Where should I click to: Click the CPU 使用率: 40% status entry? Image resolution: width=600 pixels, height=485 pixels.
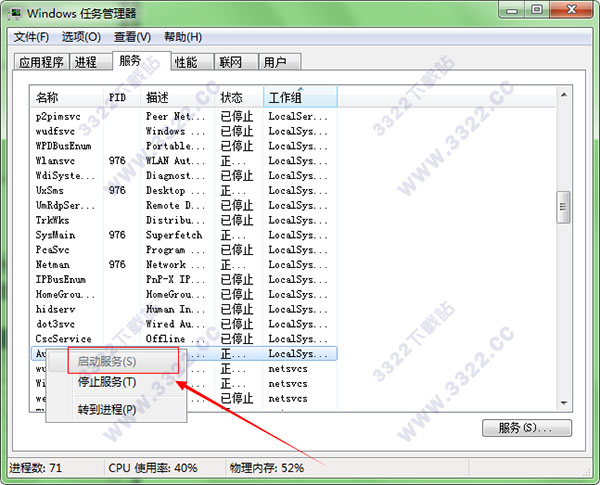(x=153, y=468)
